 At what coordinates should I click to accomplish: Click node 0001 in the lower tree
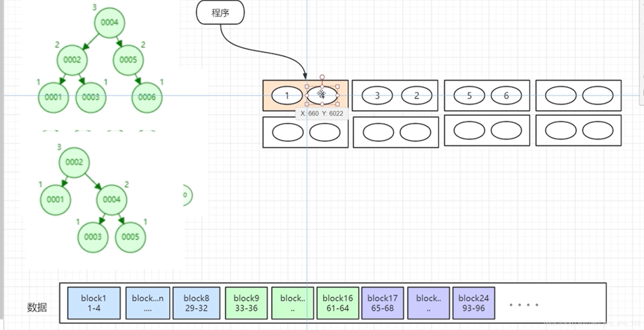[x=56, y=200]
